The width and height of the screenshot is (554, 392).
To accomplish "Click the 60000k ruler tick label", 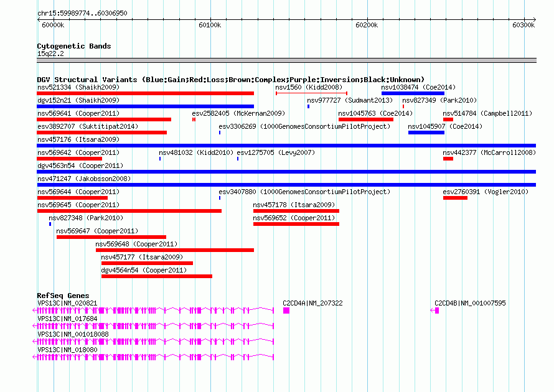I will coord(53,25).
